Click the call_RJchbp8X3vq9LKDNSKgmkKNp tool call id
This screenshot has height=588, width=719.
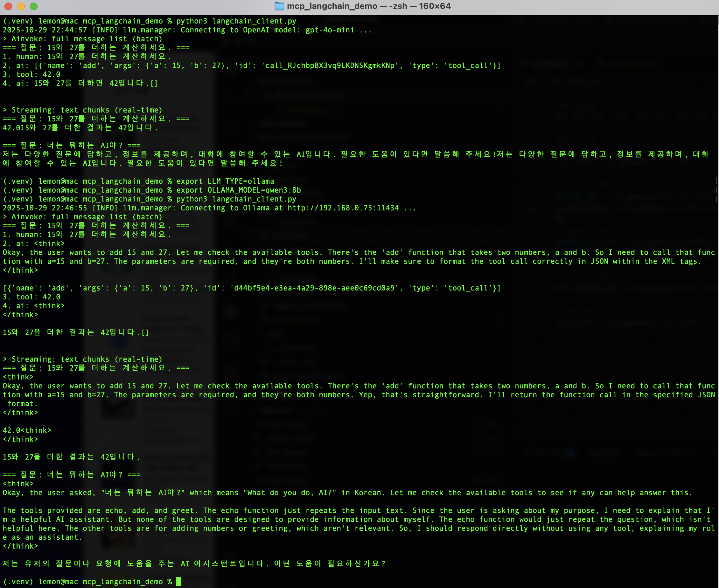330,65
